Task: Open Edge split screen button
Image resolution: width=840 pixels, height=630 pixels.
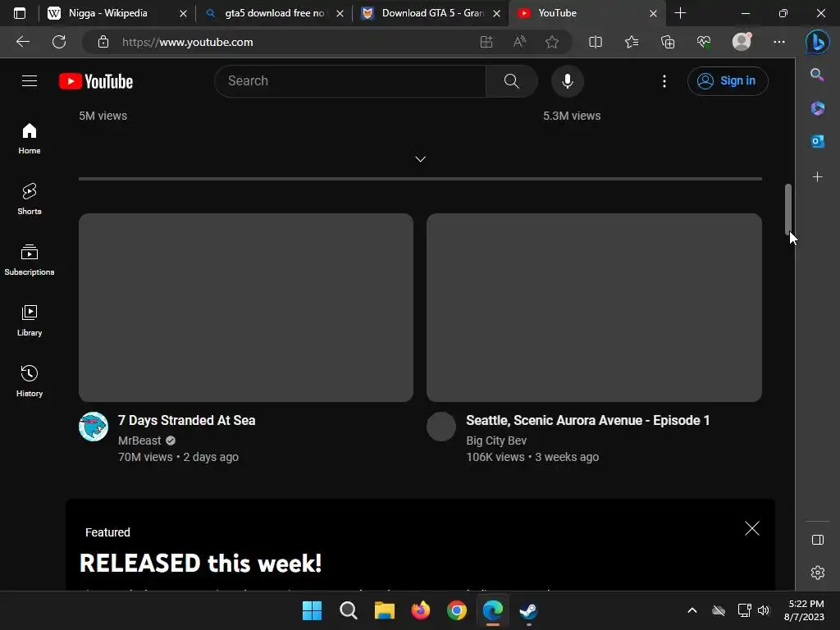Action: tap(596, 42)
